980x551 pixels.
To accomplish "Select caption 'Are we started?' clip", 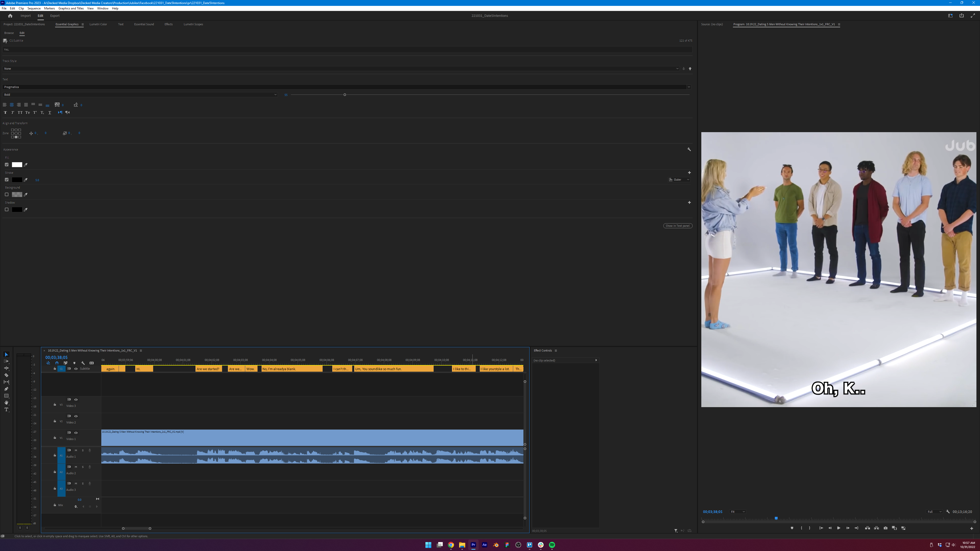I will (209, 369).
